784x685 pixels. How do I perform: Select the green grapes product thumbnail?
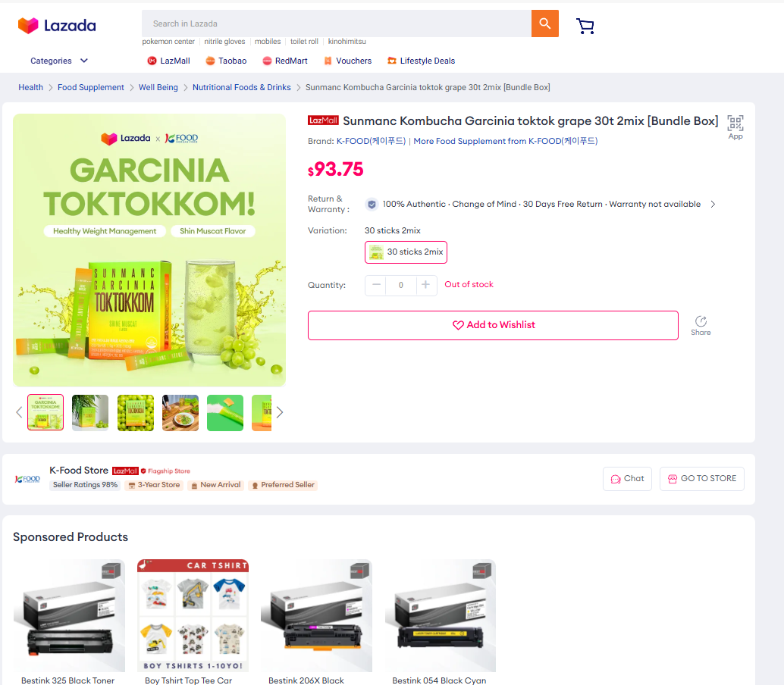(x=136, y=413)
